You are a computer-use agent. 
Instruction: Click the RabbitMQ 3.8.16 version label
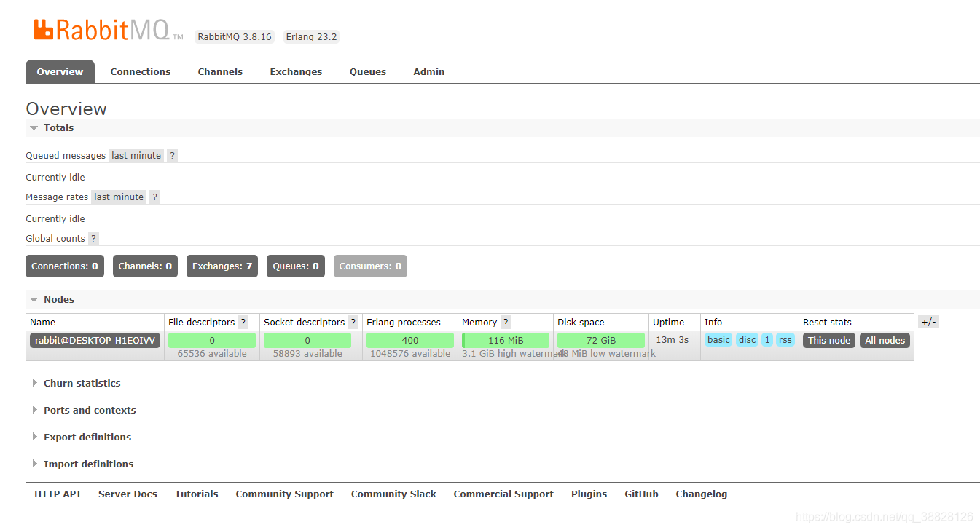(x=235, y=36)
